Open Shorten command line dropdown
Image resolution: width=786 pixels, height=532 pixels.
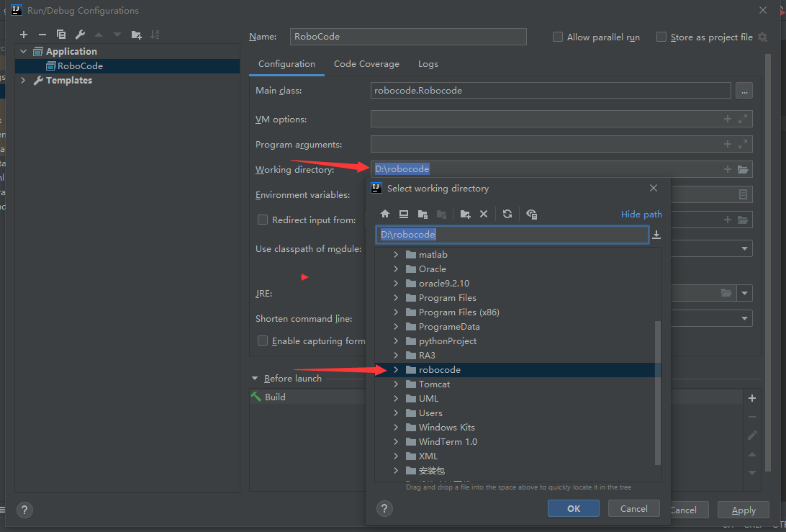744,318
